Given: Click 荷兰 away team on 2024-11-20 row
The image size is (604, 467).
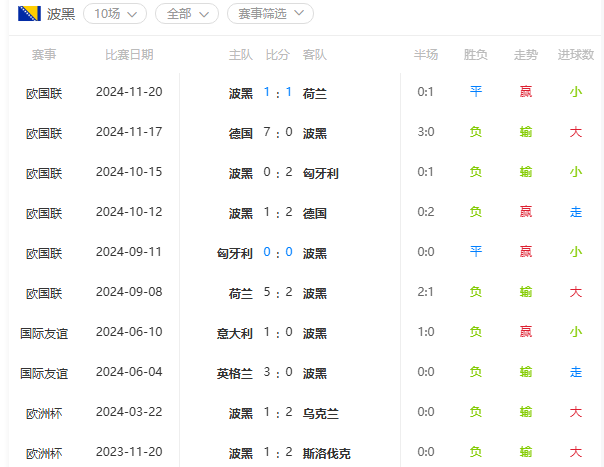Looking at the screenshot, I should click(315, 93).
